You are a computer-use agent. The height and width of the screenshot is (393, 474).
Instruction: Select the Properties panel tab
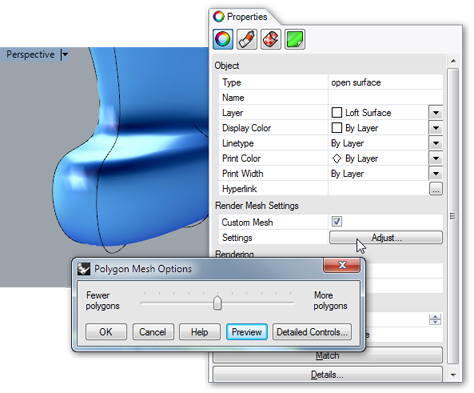click(241, 16)
